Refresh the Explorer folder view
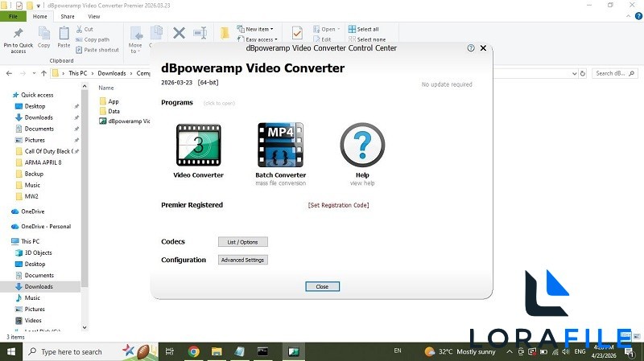Viewport: 644px width, 361px height. click(582, 73)
